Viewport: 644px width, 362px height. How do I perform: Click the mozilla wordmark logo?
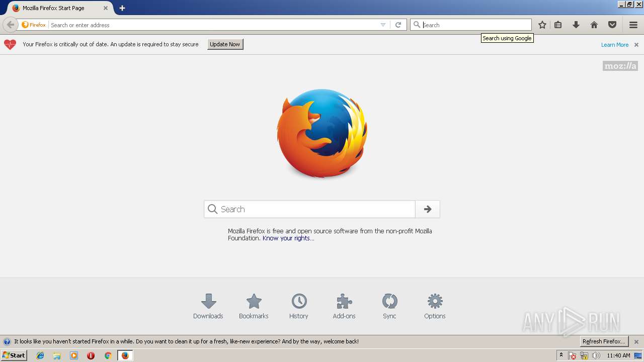pos(620,66)
